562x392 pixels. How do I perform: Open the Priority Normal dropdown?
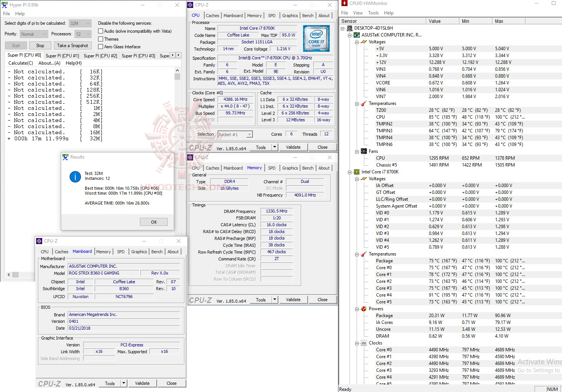point(34,34)
